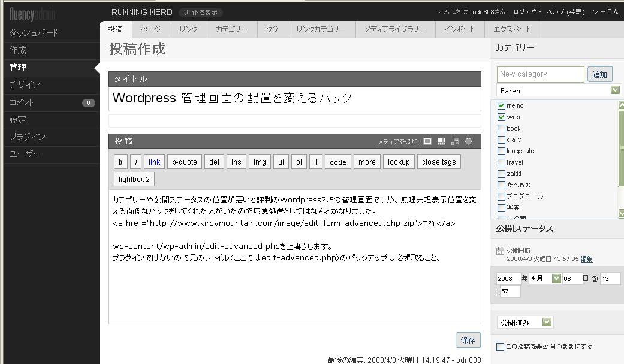
Task: Select the たべもの category checkbox
Action: pos(502,185)
